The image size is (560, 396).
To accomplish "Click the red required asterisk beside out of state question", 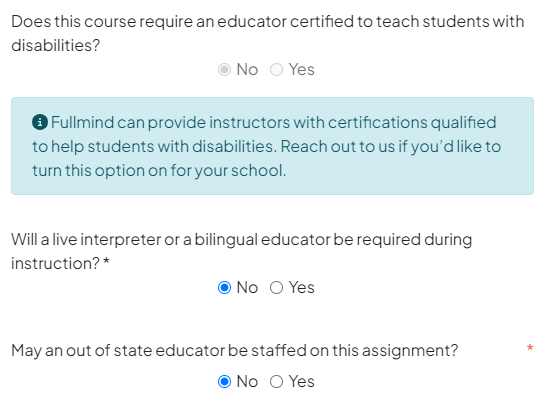I will [x=530, y=347].
